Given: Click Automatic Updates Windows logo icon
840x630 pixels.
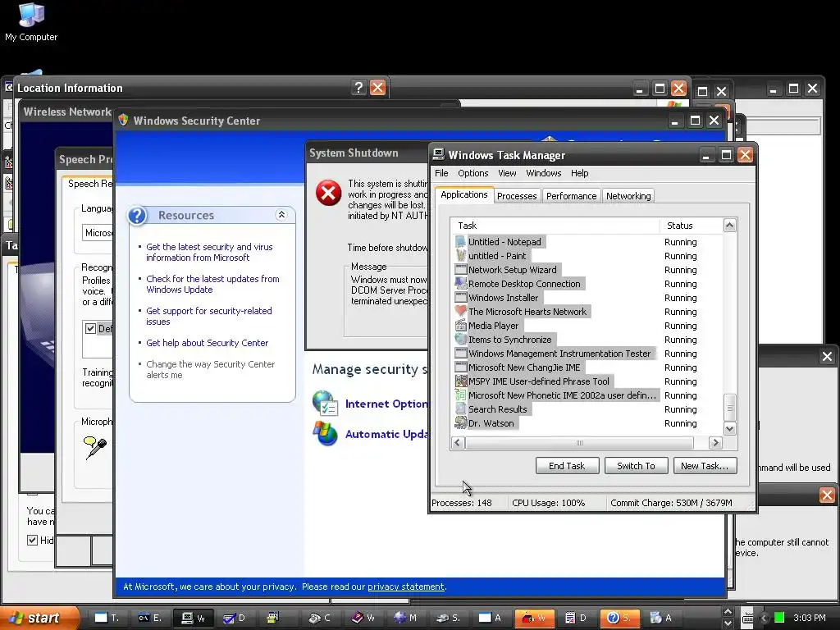Looking at the screenshot, I should click(325, 433).
